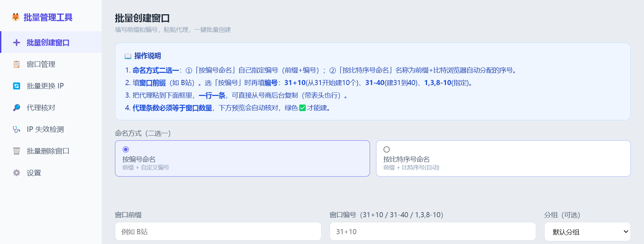644x244 pixels.
Task: Click the plus icon for 批量创建窗口
Action: [16, 43]
